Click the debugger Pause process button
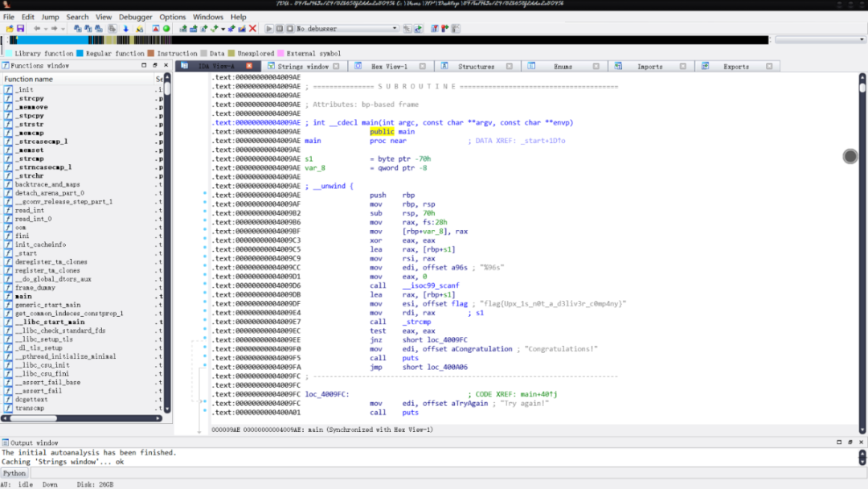868x489 pixels. (279, 29)
